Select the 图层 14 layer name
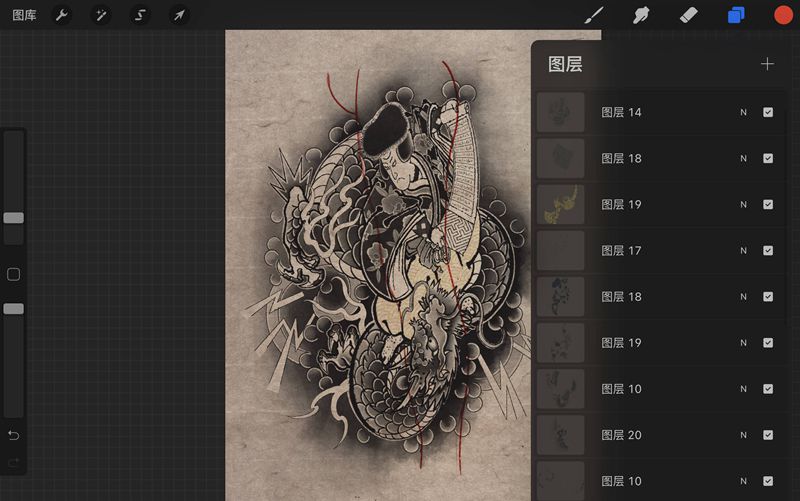Screen dimensions: 800x501 [x=621, y=113]
